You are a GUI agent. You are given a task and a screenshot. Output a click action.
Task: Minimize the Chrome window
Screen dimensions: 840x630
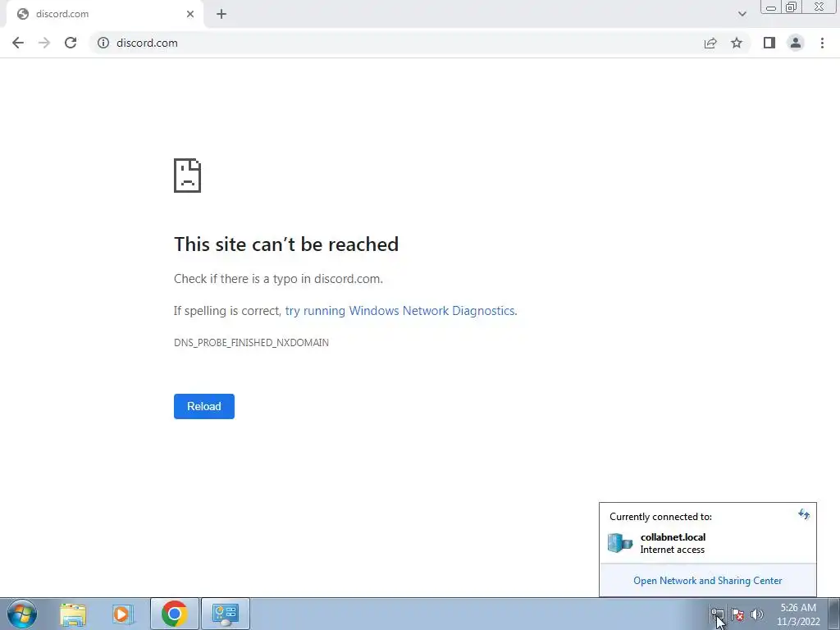pos(771,7)
